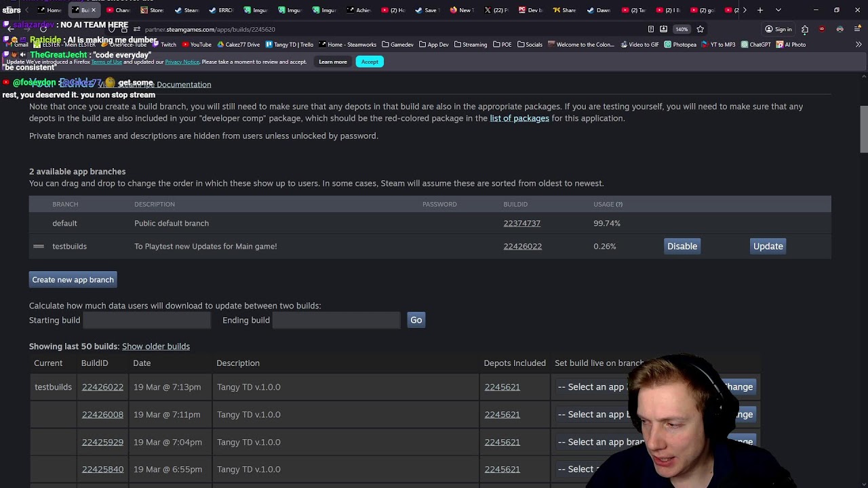The image size is (868, 488).
Task: Click the page vertical scrollbar
Action: 864,129
